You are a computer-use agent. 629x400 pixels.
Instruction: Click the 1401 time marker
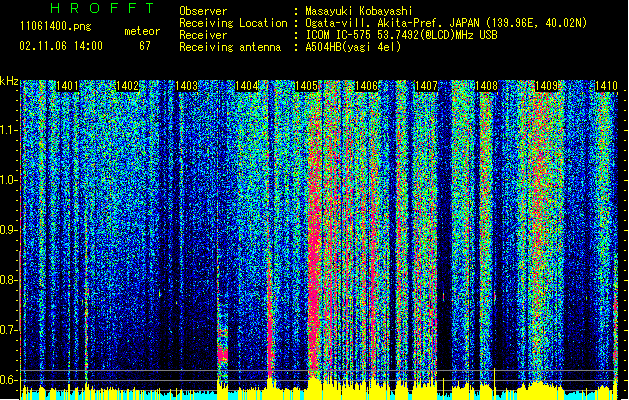67,86
